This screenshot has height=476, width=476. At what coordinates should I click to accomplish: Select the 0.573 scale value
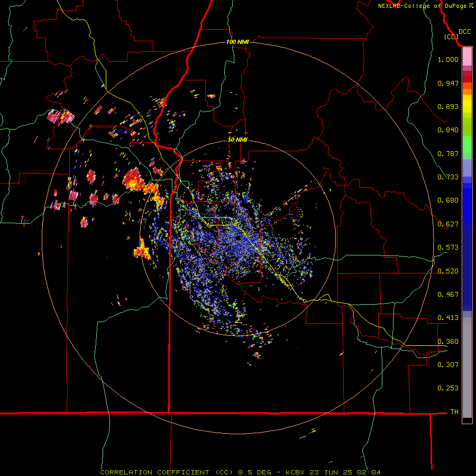[x=448, y=248]
